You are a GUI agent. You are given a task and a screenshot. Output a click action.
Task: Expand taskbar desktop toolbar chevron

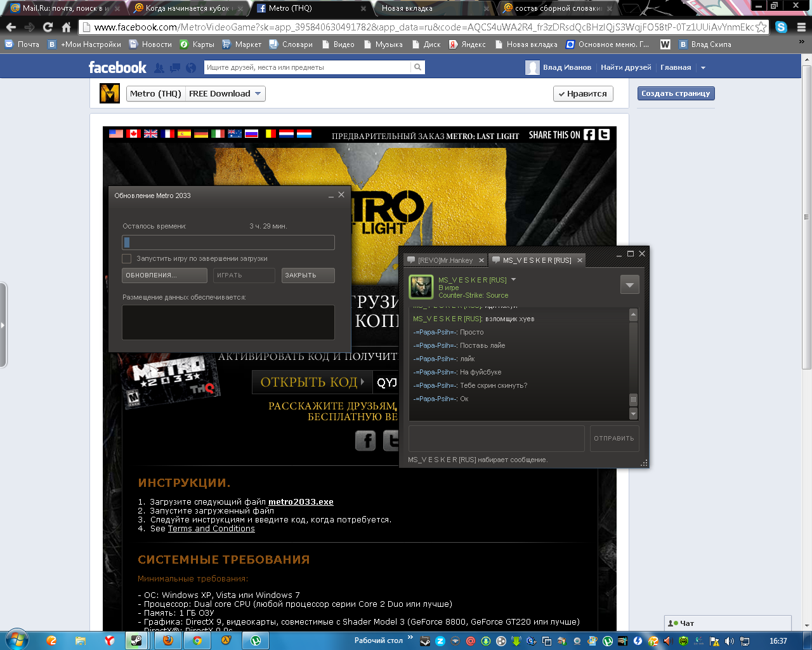410,637
